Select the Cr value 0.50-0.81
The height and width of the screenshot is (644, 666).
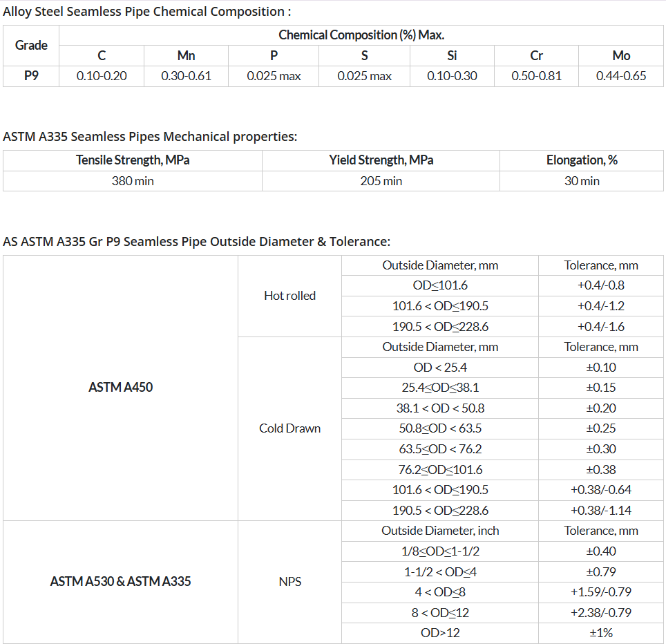click(x=536, y=76)
